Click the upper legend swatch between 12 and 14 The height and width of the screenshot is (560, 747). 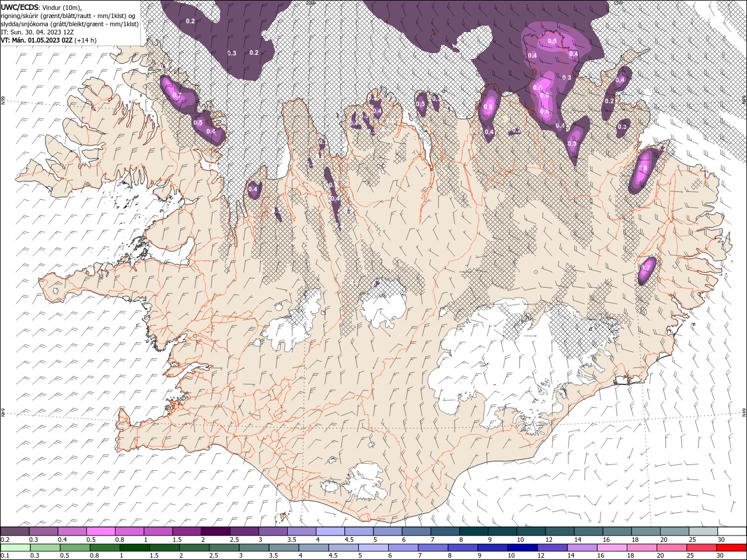point(560,531)
